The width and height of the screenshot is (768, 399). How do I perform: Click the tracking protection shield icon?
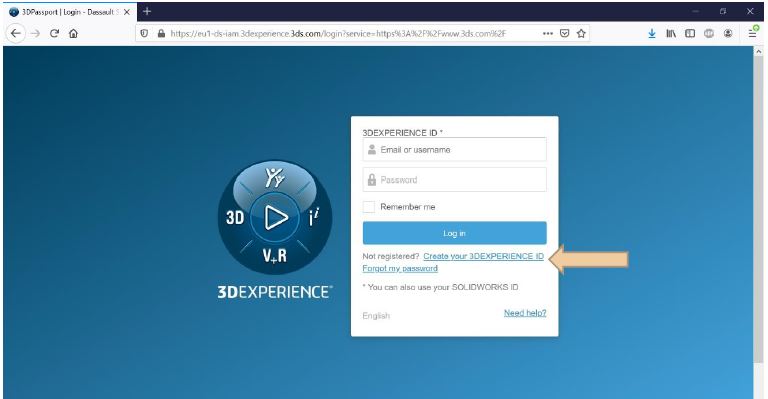tap(144, 33)
